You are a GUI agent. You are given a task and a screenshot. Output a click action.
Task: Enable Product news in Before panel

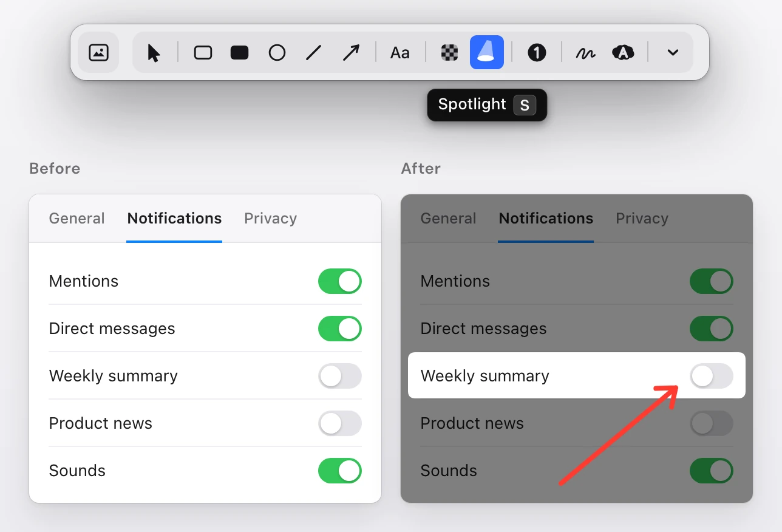click(x=340, y=423)
